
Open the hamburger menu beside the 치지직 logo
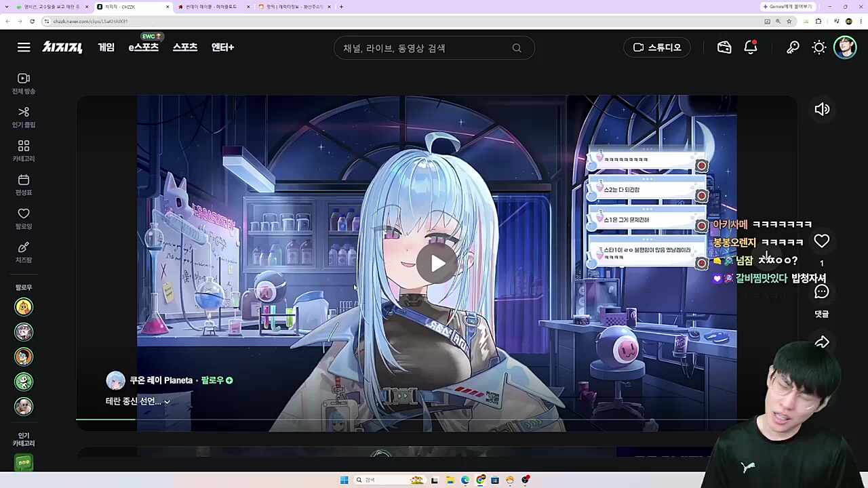point(24,47)
